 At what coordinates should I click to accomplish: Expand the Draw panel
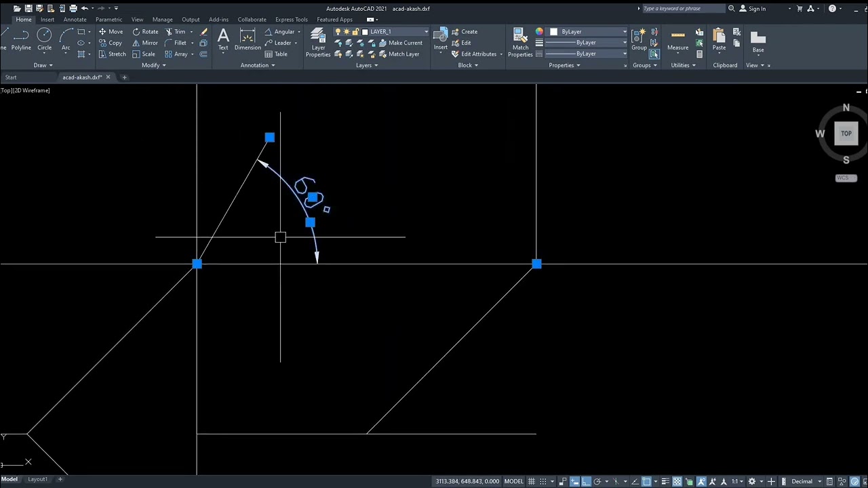coord(43,65)
